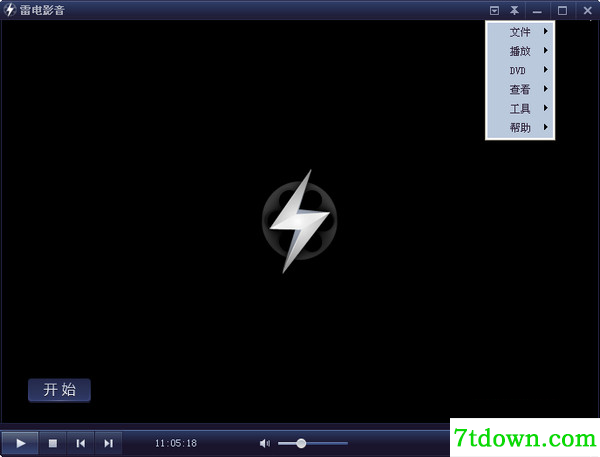Expand the DVD submenu arrow

pyautogui.click(x=546, y=70)
